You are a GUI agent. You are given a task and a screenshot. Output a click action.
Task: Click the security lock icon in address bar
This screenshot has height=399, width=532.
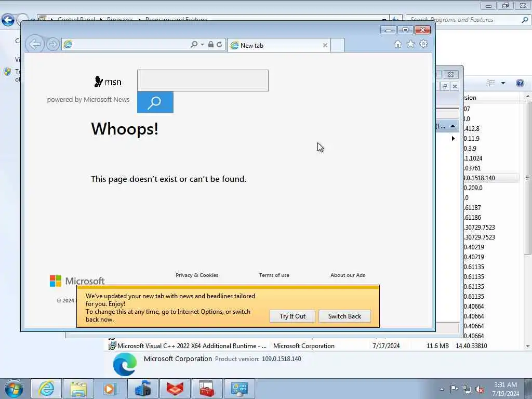coord(211,45)
